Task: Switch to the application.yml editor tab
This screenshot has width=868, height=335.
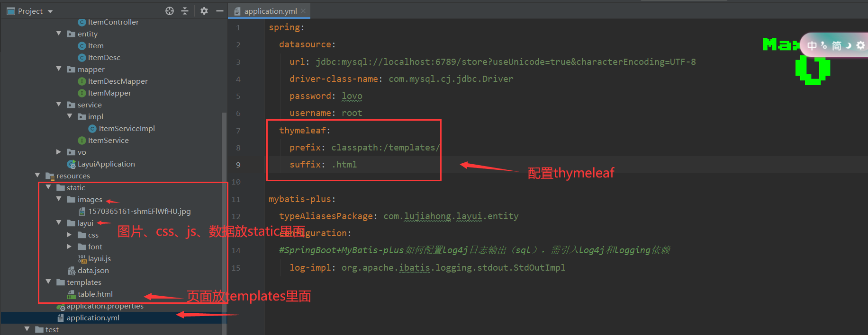Action: 270,11
